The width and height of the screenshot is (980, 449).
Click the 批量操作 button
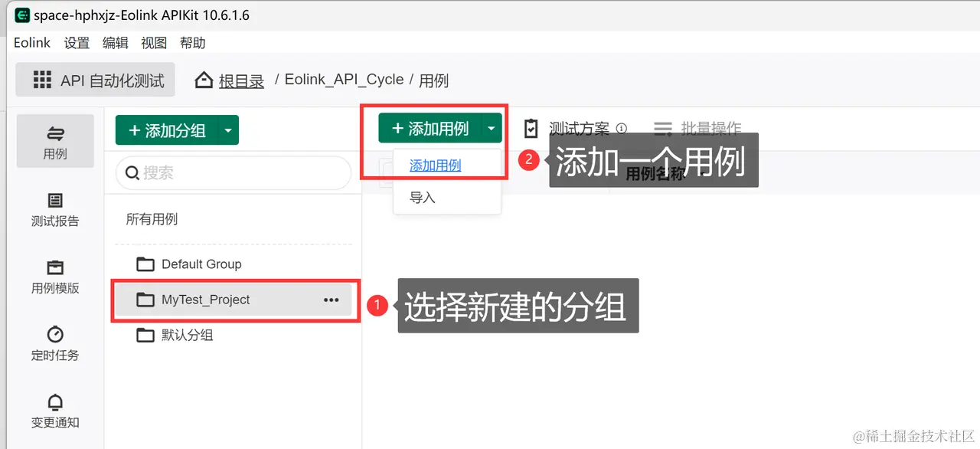coord(697,128)
